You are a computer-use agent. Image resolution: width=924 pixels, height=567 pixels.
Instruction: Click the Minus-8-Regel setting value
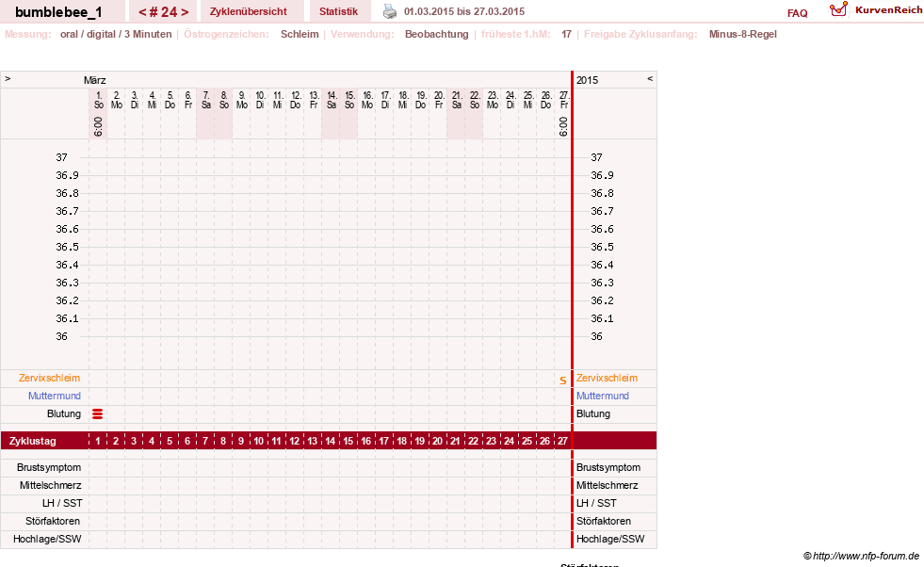[x=742, y=34]
